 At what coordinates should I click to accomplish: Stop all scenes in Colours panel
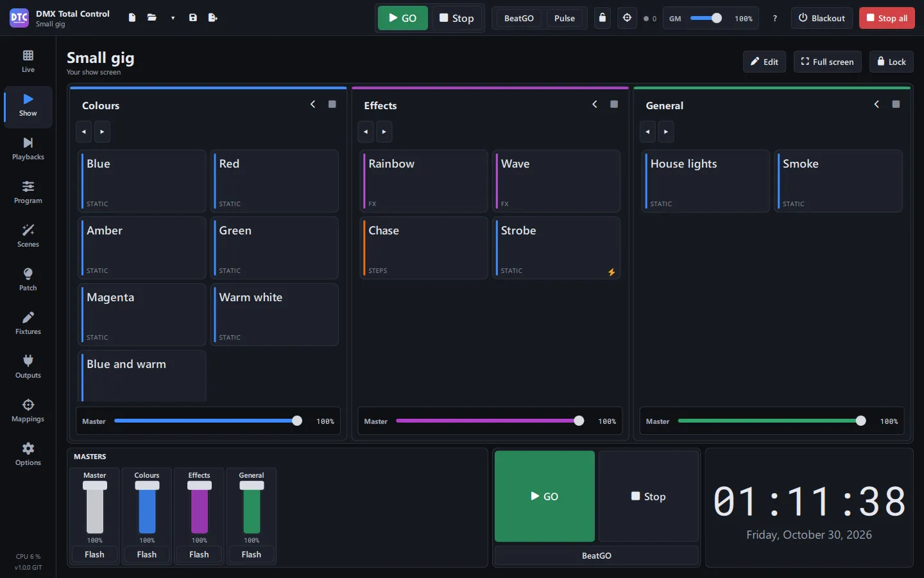(x=332, y=104)
